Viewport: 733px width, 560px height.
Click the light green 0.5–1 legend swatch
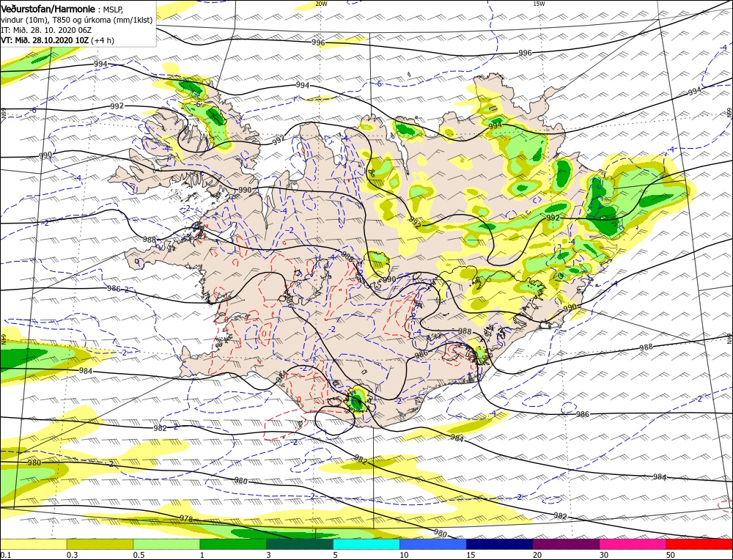[166, 544]
